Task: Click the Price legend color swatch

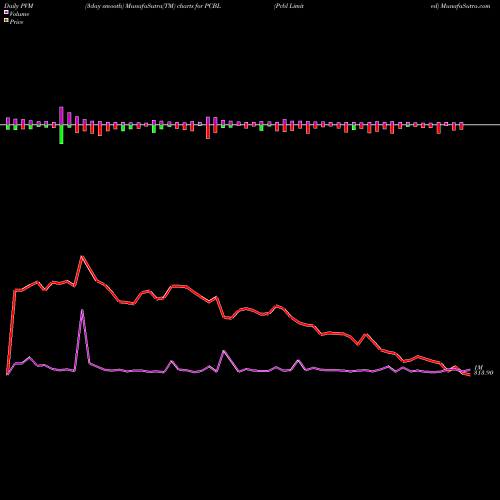Action: tap(6, 21)
